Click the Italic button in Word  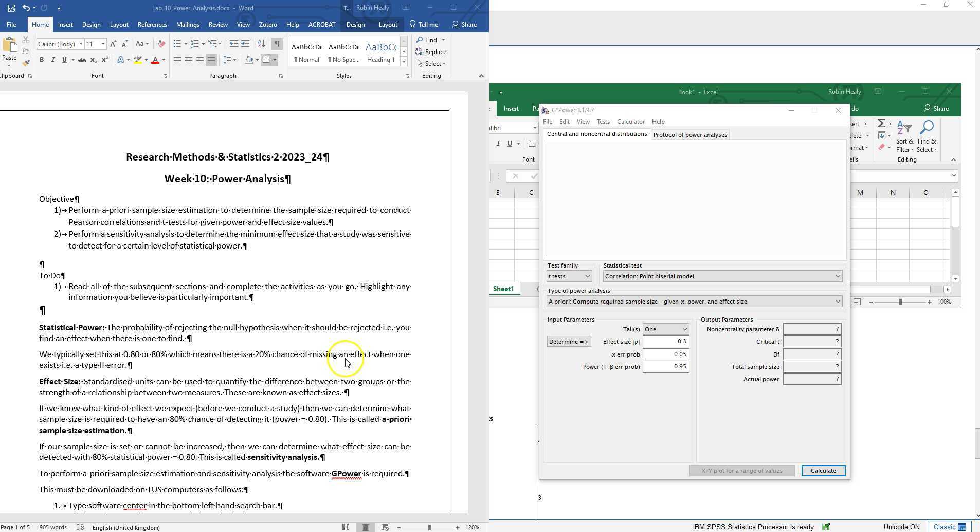click(52, 60)
